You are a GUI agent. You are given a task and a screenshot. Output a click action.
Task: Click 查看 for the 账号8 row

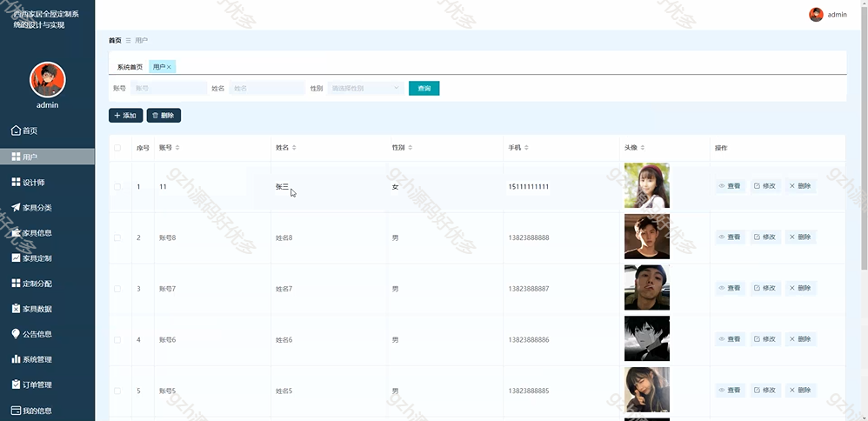(x=731, y=237)
